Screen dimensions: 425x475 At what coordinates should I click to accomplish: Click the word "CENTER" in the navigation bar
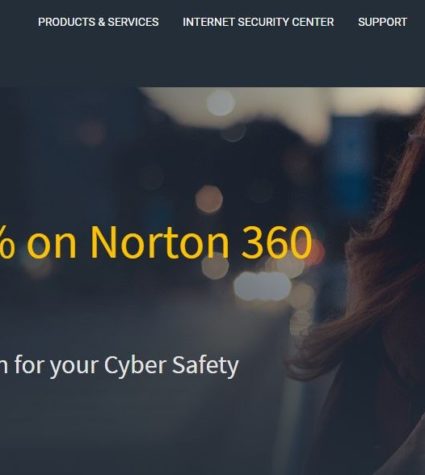coord(313,22)
